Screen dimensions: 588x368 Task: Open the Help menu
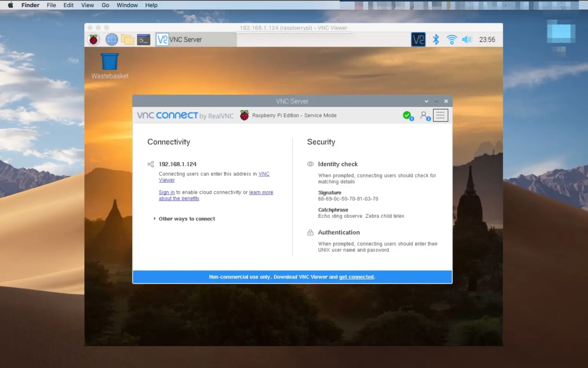coord(151,5)
